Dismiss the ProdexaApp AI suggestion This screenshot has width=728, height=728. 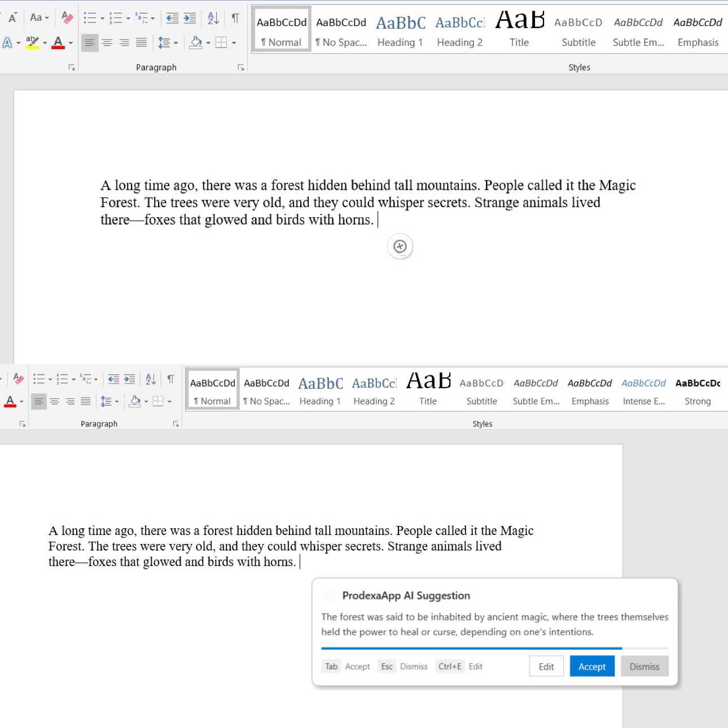pyautogui.click(x=644, y=666)
